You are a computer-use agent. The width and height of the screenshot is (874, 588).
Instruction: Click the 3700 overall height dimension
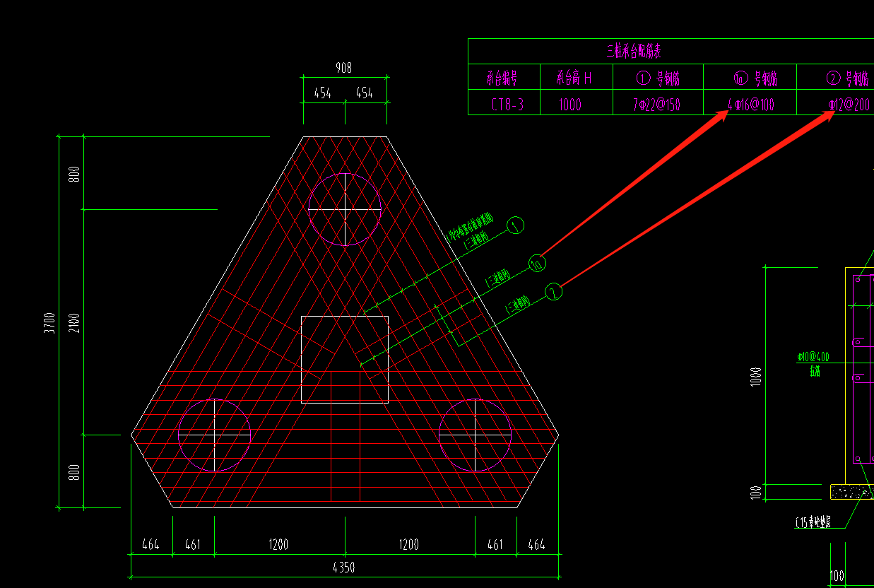[49, 324]
